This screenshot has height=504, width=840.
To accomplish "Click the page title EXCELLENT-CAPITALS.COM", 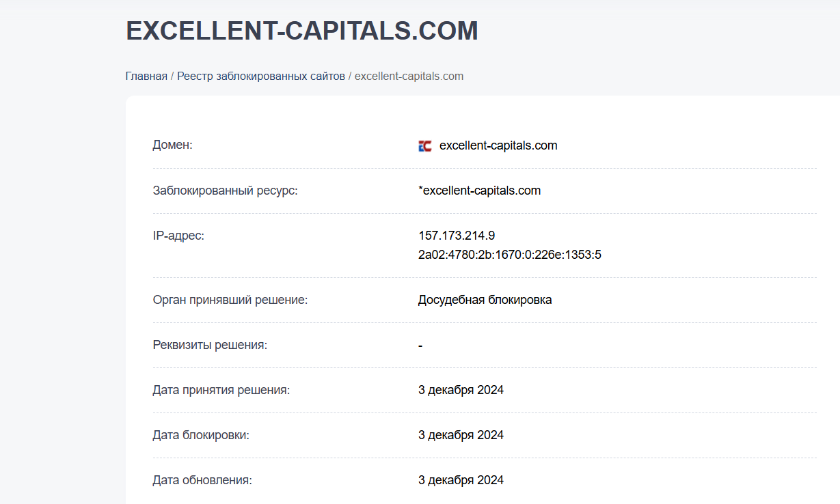I will pos(301,30).
